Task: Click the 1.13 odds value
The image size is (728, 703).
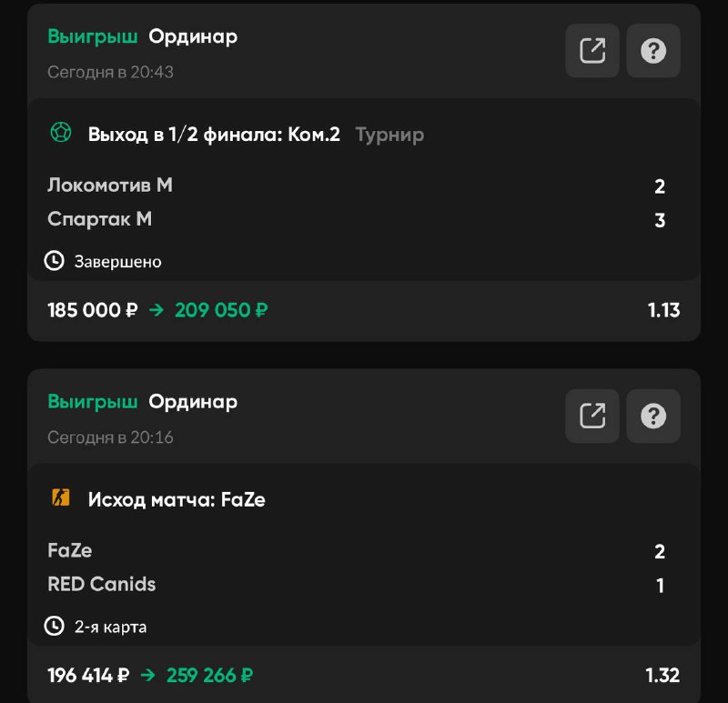Action: tap(663, 310)
